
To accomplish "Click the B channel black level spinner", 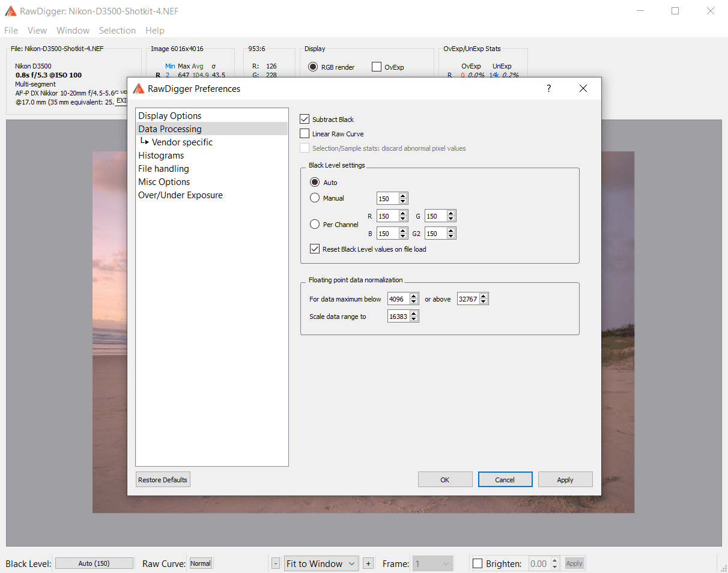I will click(392, 233).
